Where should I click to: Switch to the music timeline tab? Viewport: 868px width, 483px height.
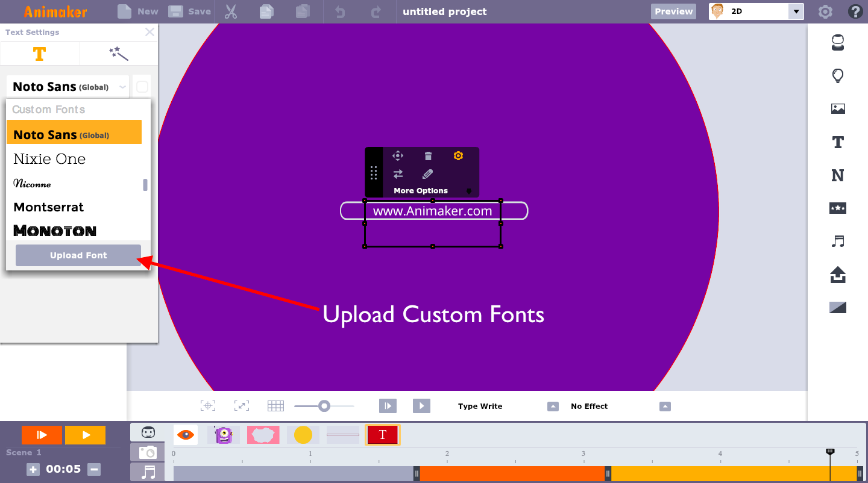coord(148,472)
